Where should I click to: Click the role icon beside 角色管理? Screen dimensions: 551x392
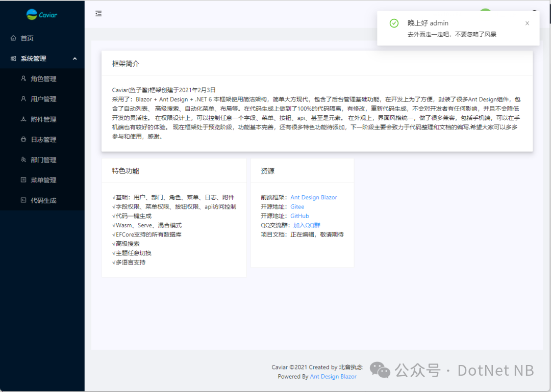[x=24, y=79]
